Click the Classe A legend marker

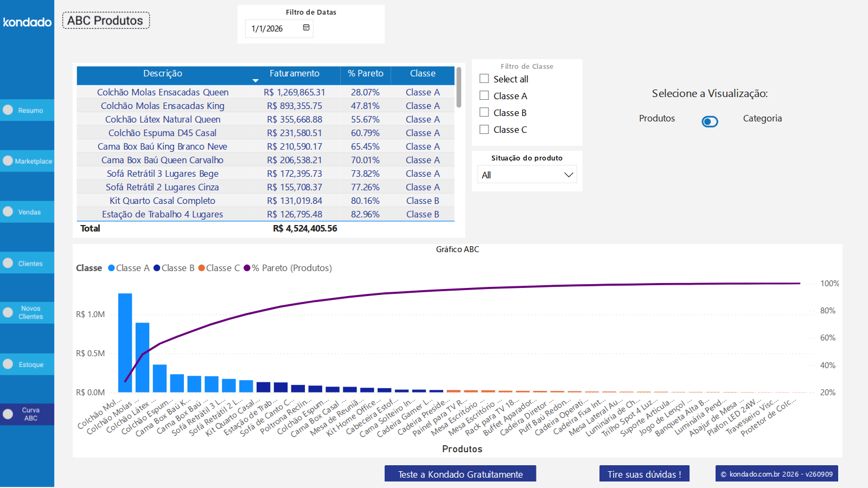point(111,268)
